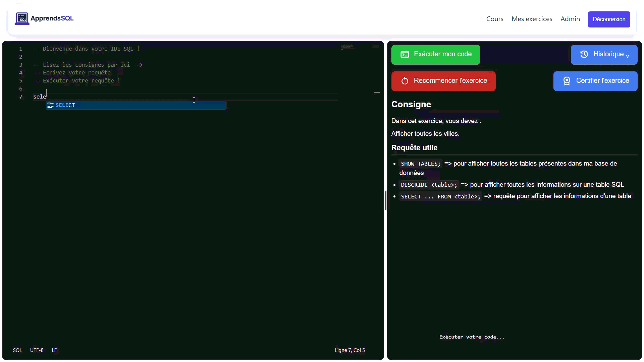Open the Cours menu item
Viewport: 644px width, 362px height.
coord(495,19)
